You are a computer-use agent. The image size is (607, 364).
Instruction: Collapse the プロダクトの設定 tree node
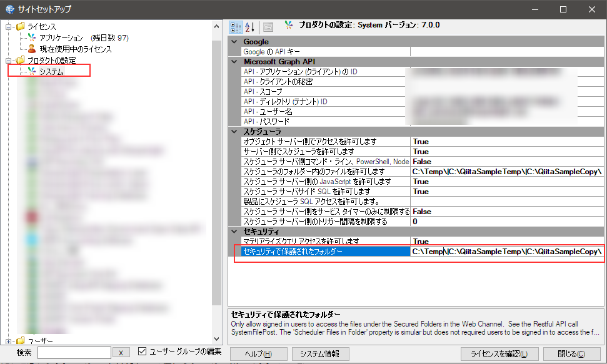[x=8, y=61]
